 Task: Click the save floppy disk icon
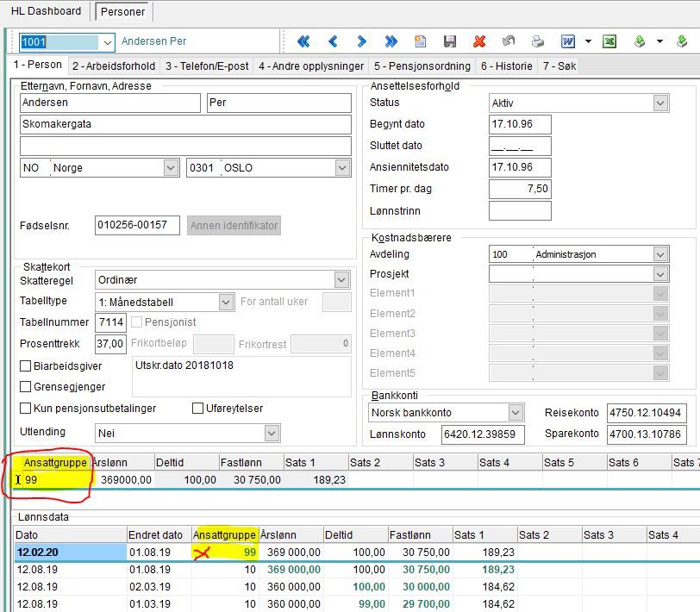click(x=450, y=41)
